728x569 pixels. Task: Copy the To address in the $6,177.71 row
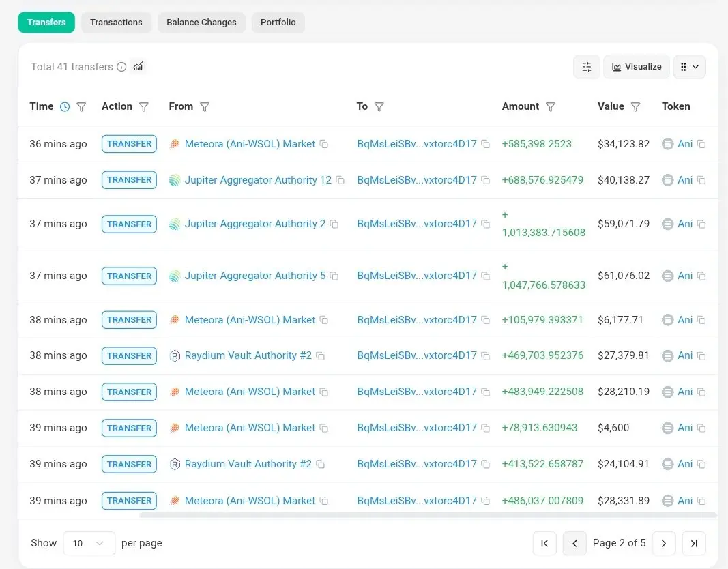point(486,320)
